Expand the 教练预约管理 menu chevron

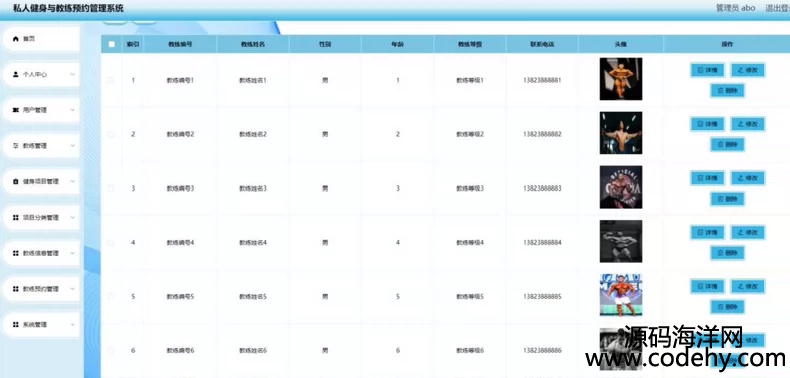73,289
